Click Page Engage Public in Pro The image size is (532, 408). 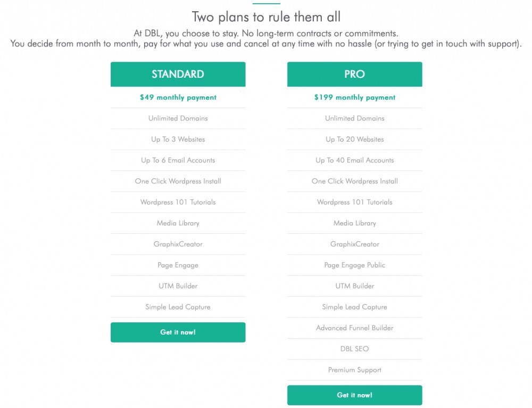354,265
